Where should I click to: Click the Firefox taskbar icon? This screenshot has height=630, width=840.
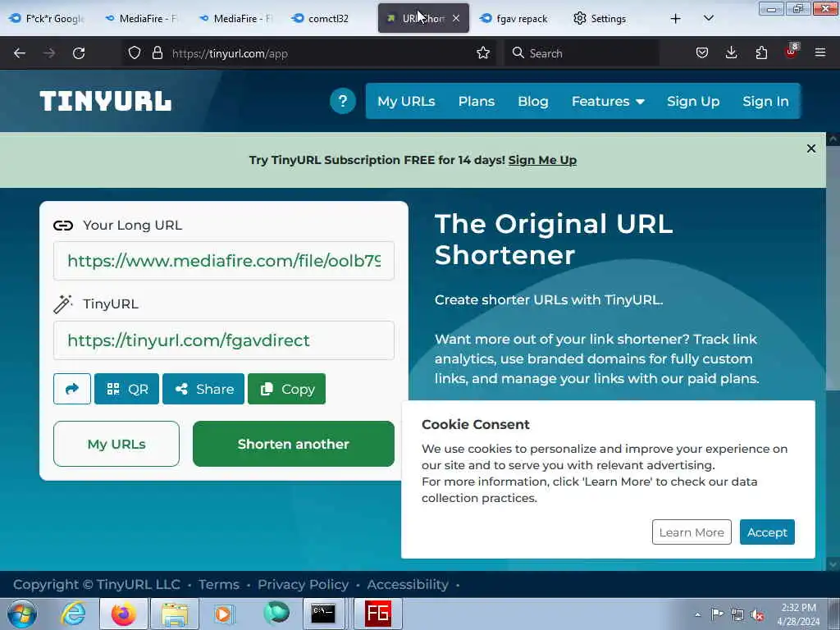pos(124,614)
